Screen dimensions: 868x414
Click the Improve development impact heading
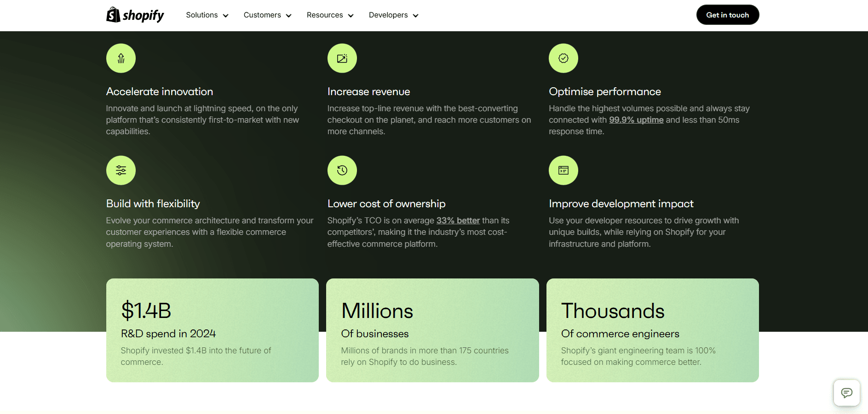click(621, 204)
